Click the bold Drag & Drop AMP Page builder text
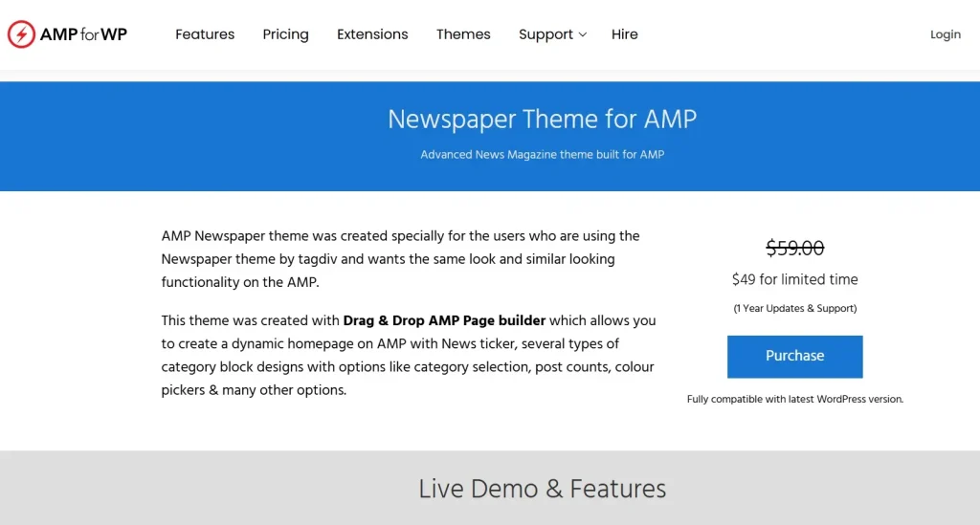The image size is (980, 525). (444, 321)
